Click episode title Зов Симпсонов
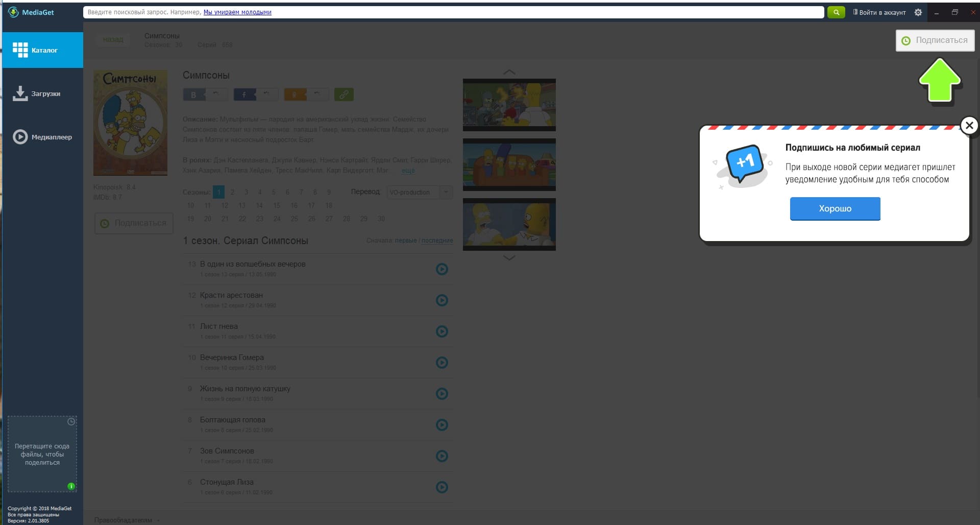980x525 pixels. (227, 451)
